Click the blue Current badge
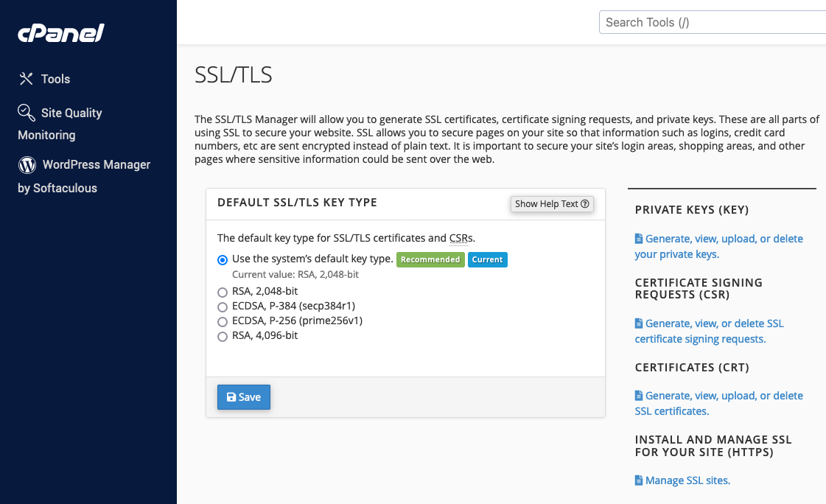This screenshot has height=504, width=826. (x=487, y=259)
